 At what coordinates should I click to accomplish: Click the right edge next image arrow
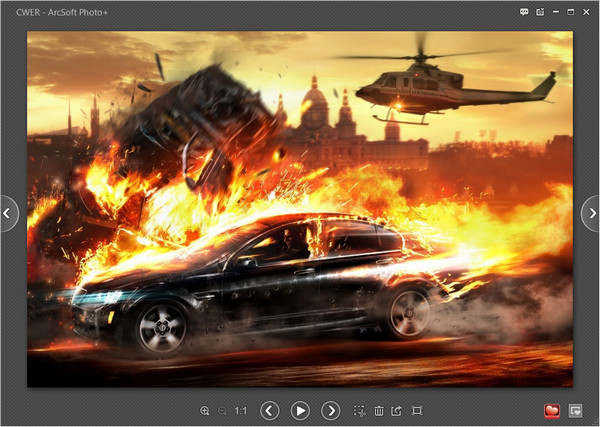pos(591,212)
